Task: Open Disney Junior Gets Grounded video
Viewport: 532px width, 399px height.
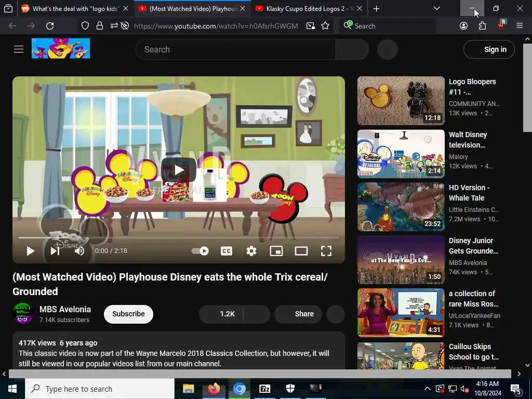Action: 401,260
